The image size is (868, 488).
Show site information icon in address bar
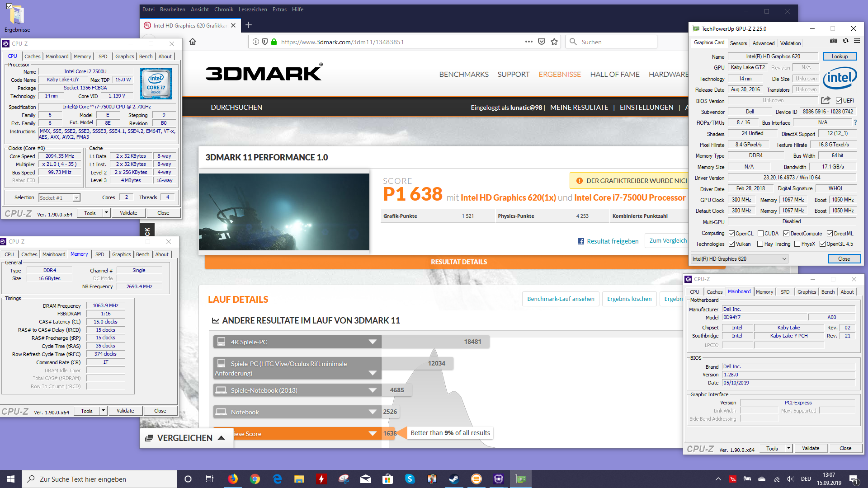[256, 42]
